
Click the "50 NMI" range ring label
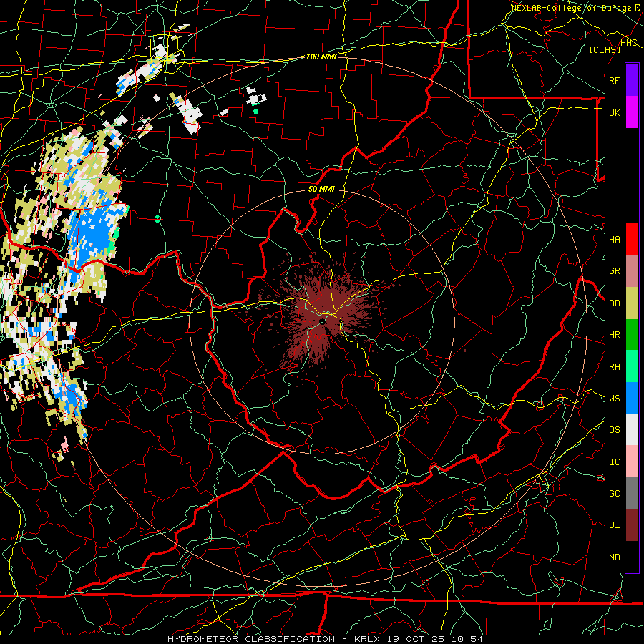point(321,190)
